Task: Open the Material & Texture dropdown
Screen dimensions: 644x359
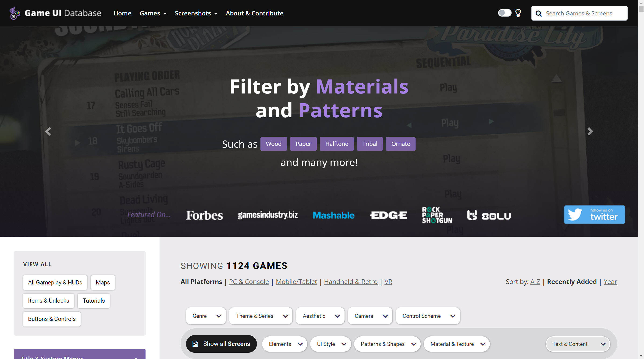Action: pos(456,344)
